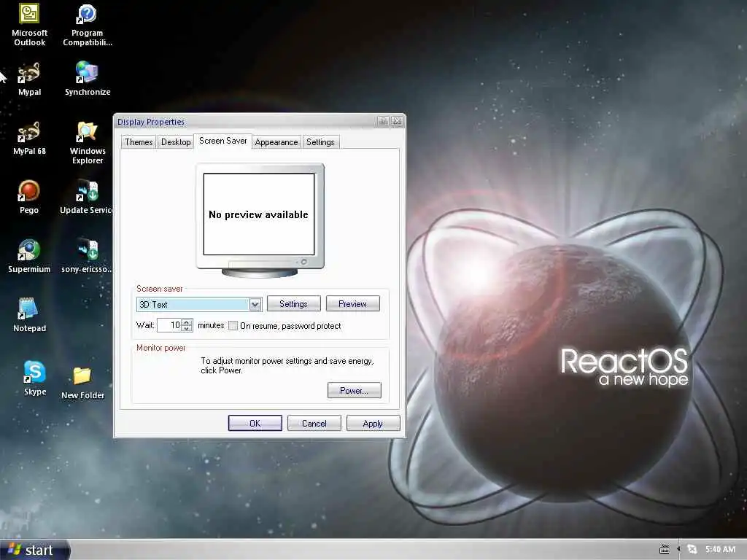Click the Wait minutes input field
The image size is (747, 560).
[x=169, y=325]
